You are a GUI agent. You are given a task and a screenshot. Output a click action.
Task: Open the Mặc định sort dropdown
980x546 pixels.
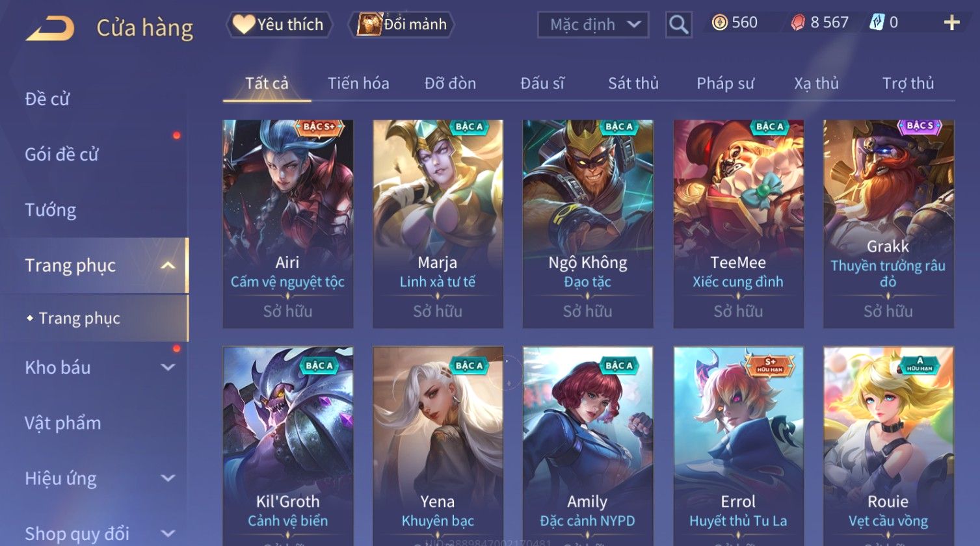pos(593,25)
